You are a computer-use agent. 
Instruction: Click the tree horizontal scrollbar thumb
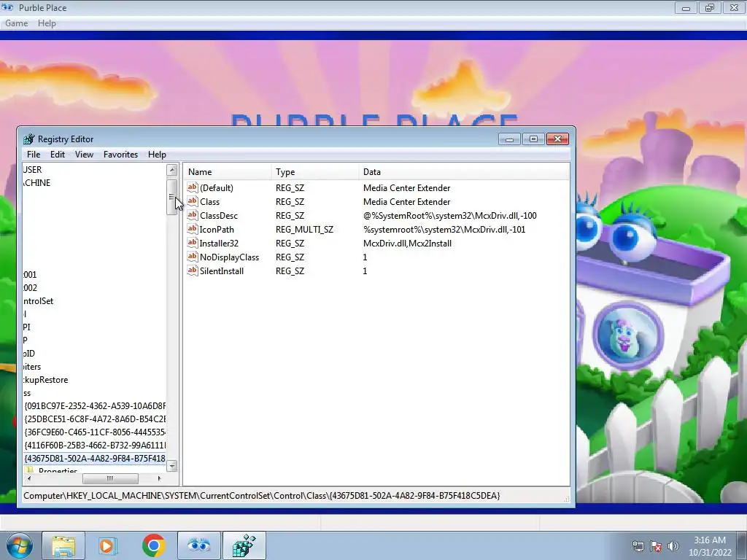pos(110,478)
